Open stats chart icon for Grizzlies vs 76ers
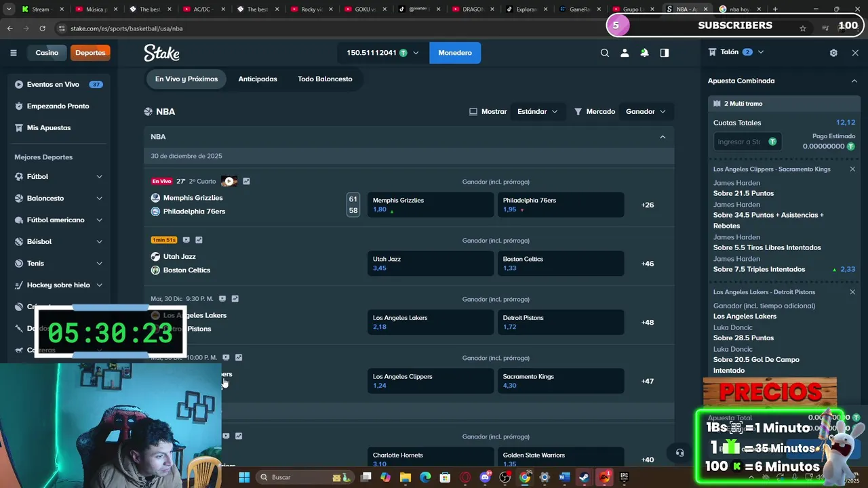Image resolution: width=868 pixels, height=488 pixels. coord(246,182)
